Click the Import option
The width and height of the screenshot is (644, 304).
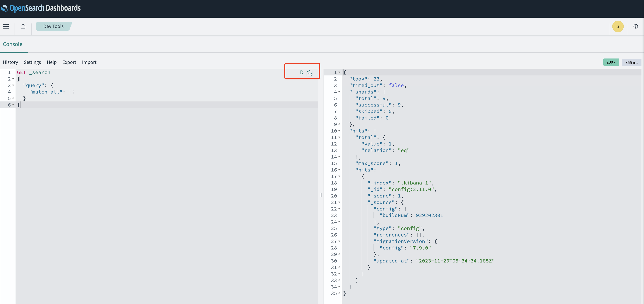89,62
